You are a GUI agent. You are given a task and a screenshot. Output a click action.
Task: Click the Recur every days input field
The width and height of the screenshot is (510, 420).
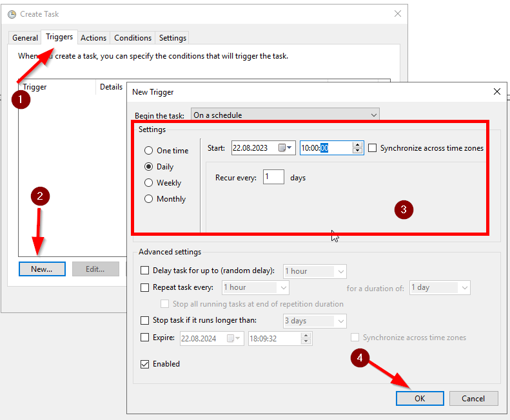[x=273, y=177]
